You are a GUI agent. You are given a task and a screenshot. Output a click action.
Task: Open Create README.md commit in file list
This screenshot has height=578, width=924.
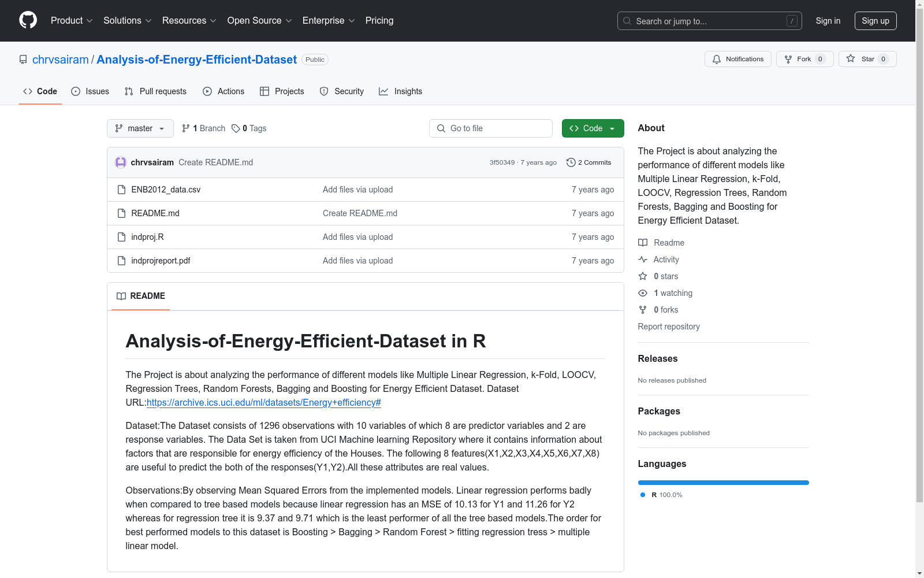pyautogui.click(x=360, y=213)
